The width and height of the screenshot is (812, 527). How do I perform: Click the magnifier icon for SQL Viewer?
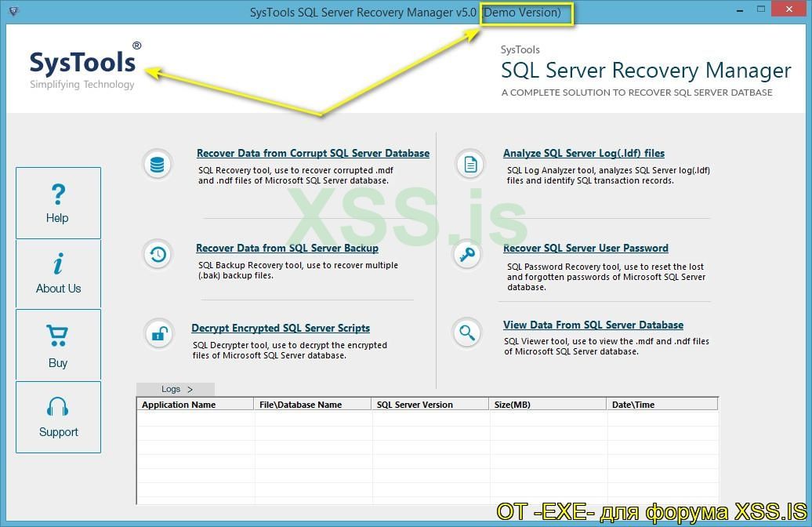tap(466, 333)
